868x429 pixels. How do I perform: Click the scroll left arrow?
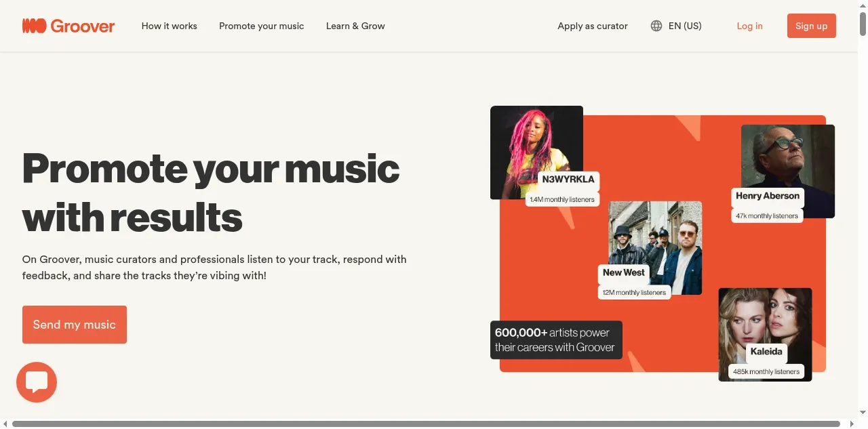[x=5, y=424]
